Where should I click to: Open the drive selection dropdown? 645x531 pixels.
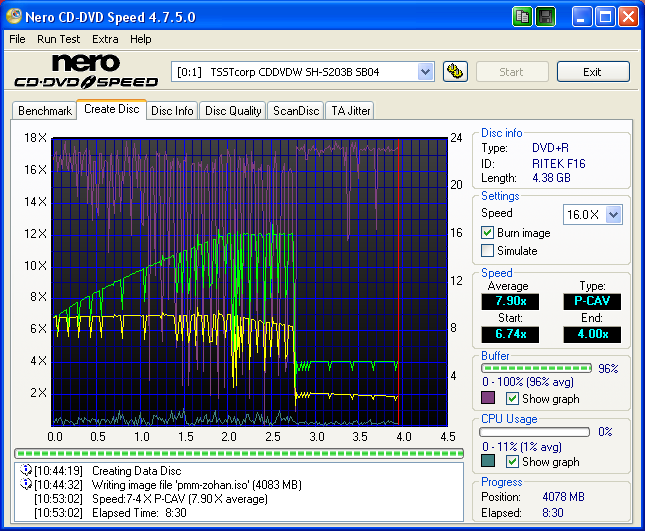click(425, 72)
